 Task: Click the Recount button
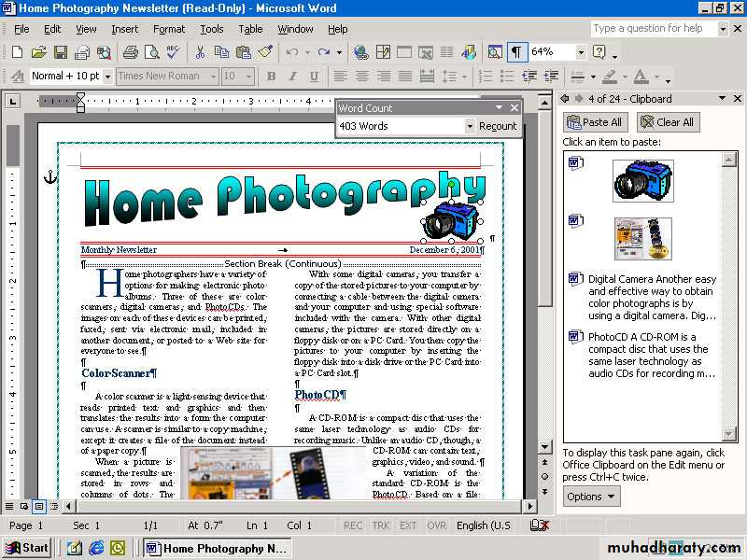point(498,126)
